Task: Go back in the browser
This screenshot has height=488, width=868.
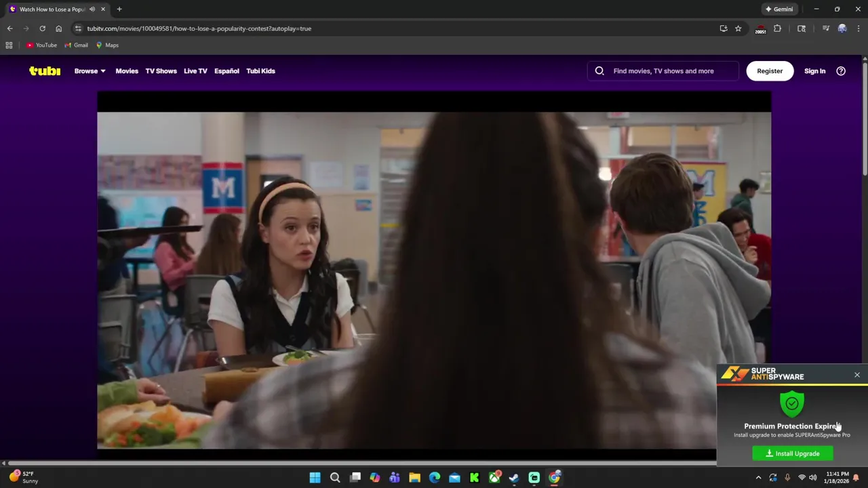Action: pyautogui.click(x=9, y=28)
